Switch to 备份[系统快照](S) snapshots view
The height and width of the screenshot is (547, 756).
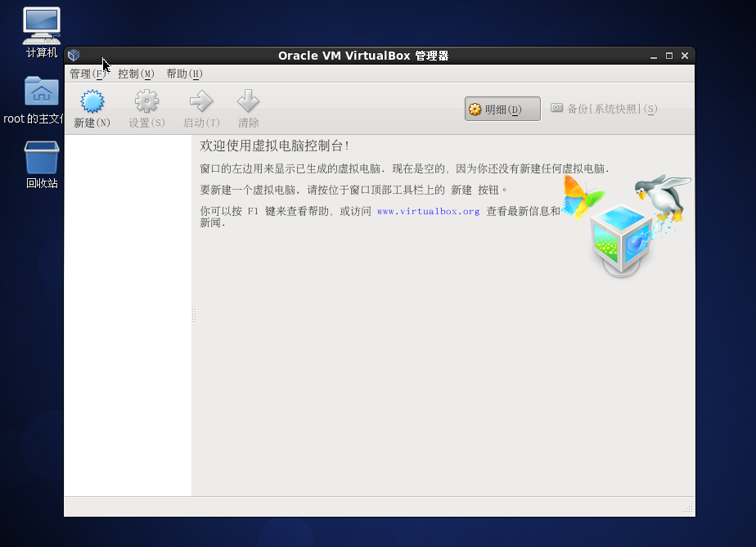604,109
